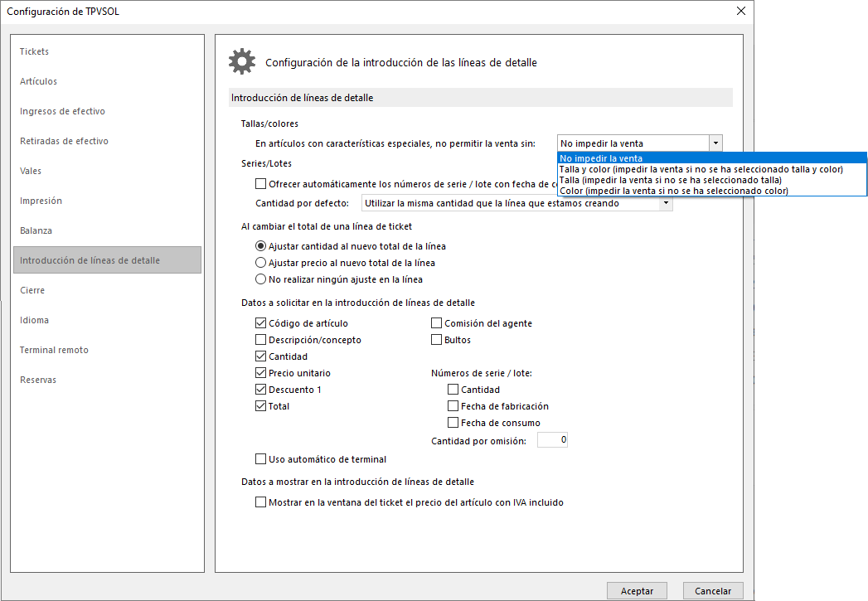Select 'Ajustar precio al nuevo total' radio button
Viewport: 868px width, 601px height.
click(x=261, y=263)
